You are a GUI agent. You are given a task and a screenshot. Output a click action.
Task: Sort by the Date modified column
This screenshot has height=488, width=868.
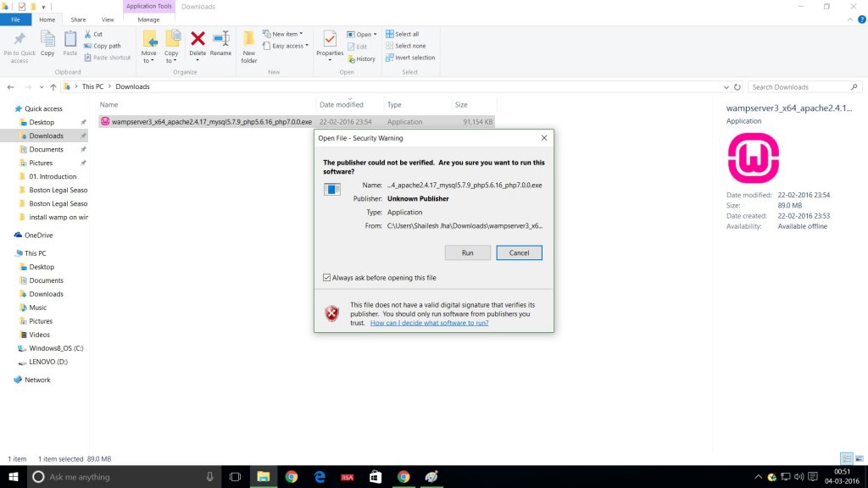(x=342, y=104)
